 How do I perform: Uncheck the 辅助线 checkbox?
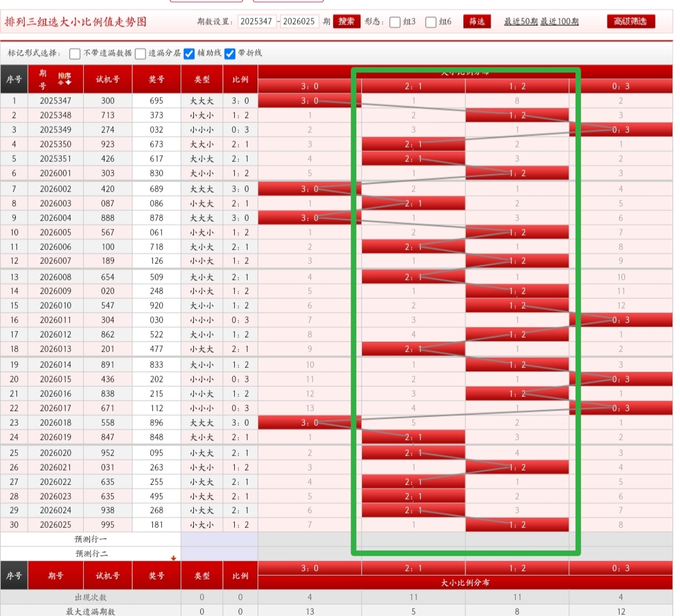pyautogui.click(x=189, y=54)
